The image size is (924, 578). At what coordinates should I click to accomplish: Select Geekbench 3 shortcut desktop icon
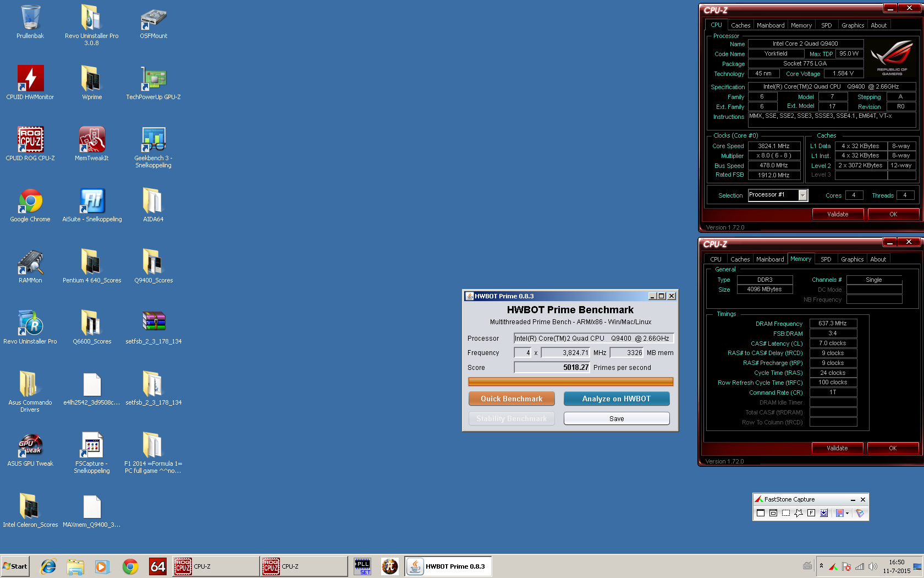click(x=153, y=147)
